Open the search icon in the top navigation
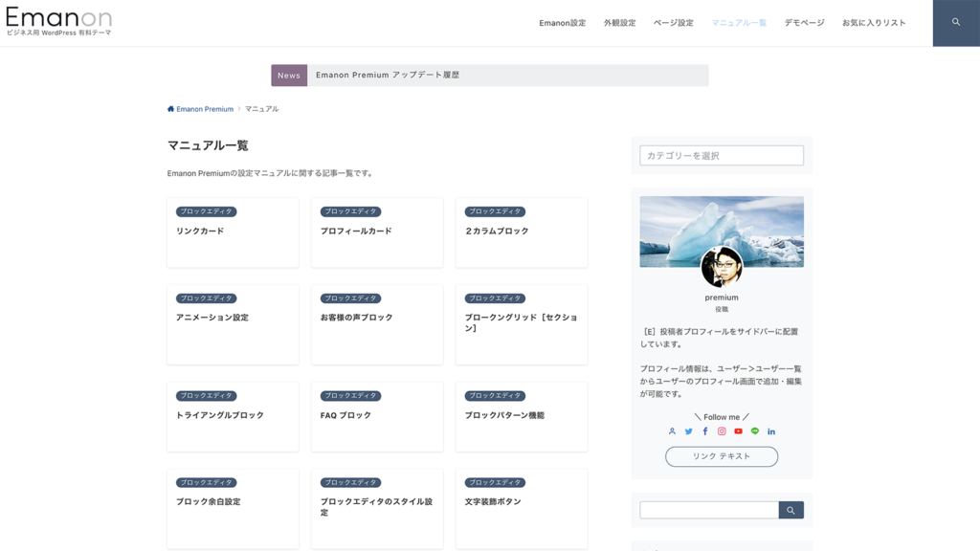 click(x=955, y=21)
